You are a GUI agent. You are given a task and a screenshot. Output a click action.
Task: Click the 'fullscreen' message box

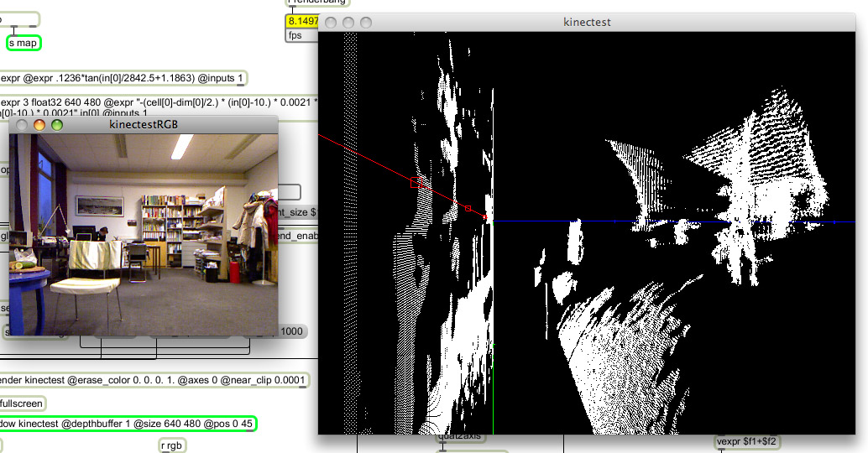22,404
